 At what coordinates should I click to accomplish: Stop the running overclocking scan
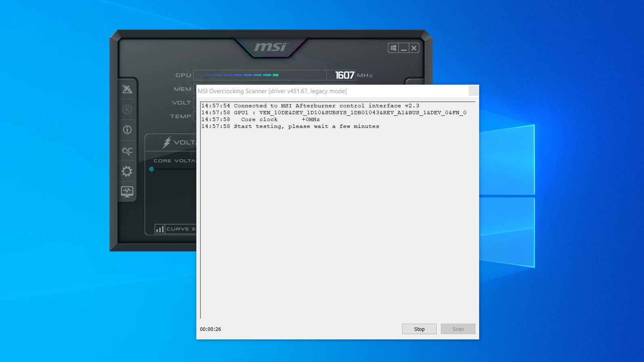click(x=419, y=329)
